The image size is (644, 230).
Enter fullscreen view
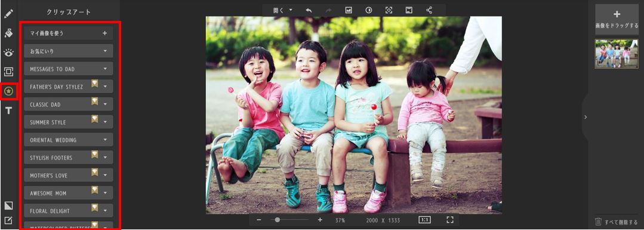click(x=450, y=220)
